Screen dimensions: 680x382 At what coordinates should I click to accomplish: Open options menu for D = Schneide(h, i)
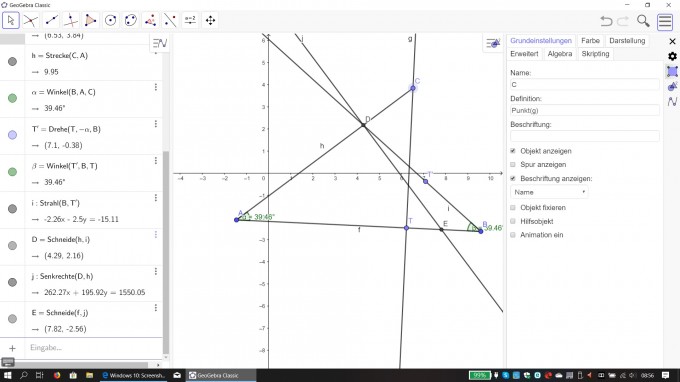point(156,235)
